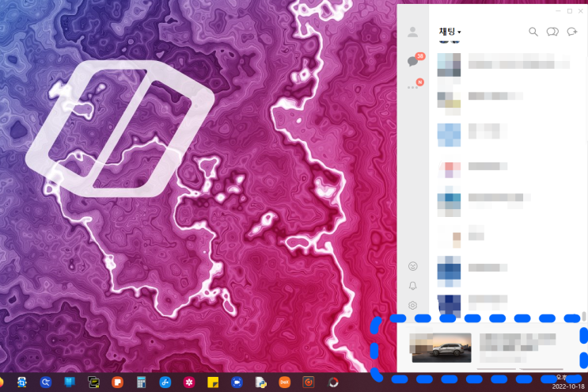Click the chat list vertical scrollbar
Image resolution: width=588 pixels, height=392 pixels.
tap(583, 316)
